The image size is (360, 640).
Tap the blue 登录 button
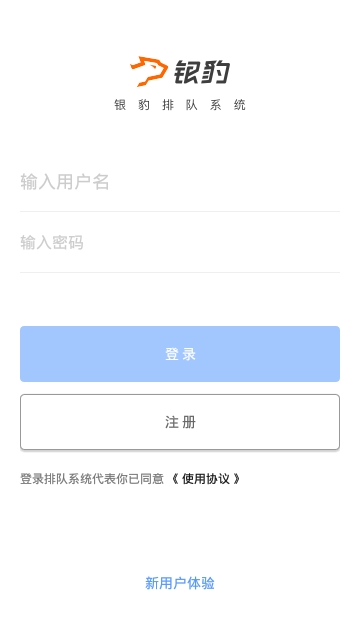click(x=180, y=354)
